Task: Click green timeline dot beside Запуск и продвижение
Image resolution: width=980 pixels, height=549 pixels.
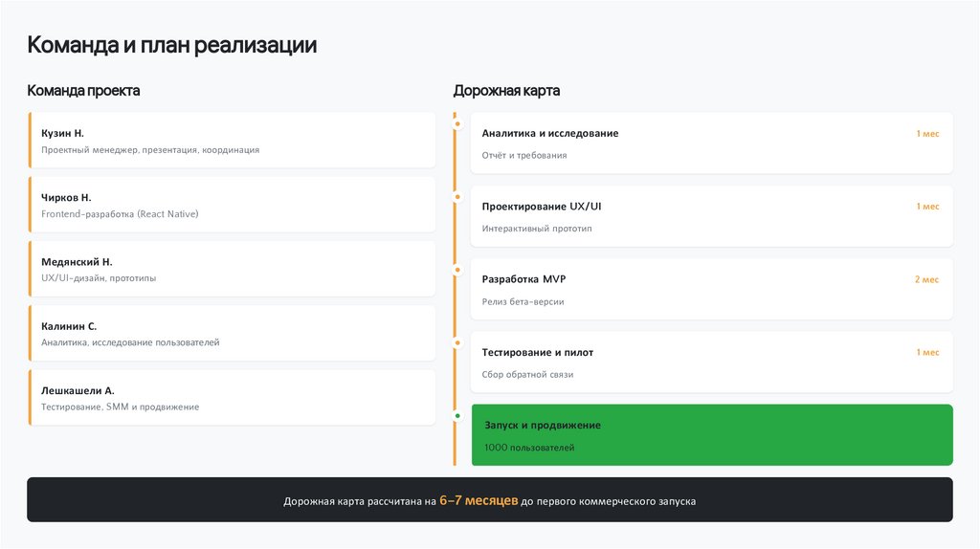Action: tap(457, 416)
